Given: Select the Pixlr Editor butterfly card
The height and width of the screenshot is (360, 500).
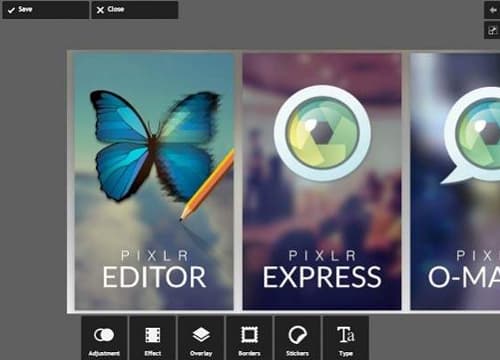Looking at the screenshot, I should (x=154, y=182).
